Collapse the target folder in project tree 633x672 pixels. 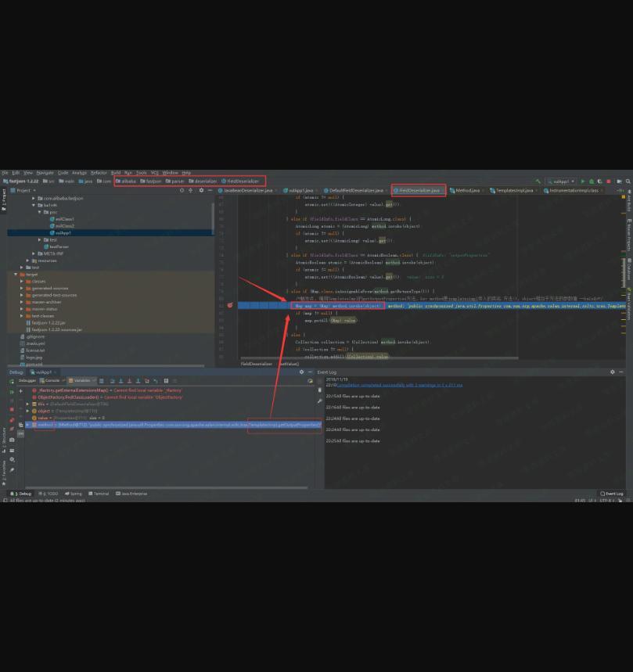pos(16,275)
